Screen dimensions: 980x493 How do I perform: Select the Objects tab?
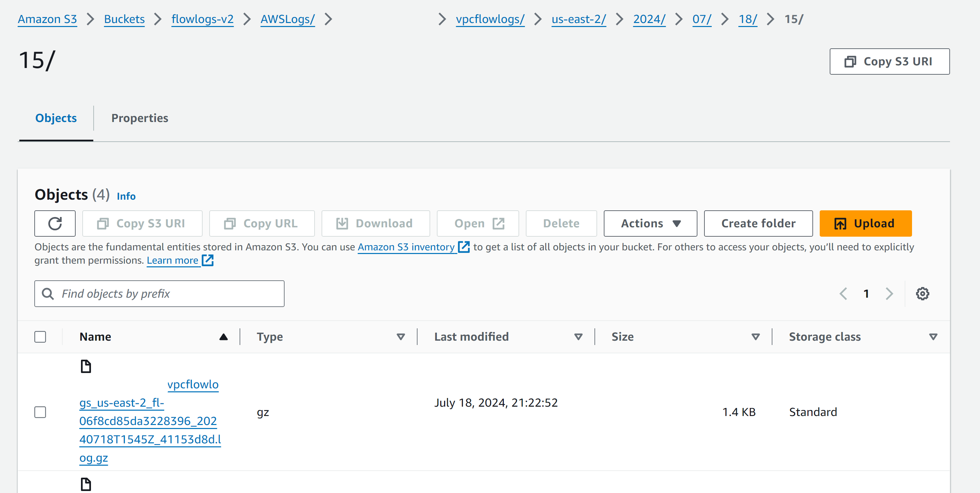(x=56, y=118)
